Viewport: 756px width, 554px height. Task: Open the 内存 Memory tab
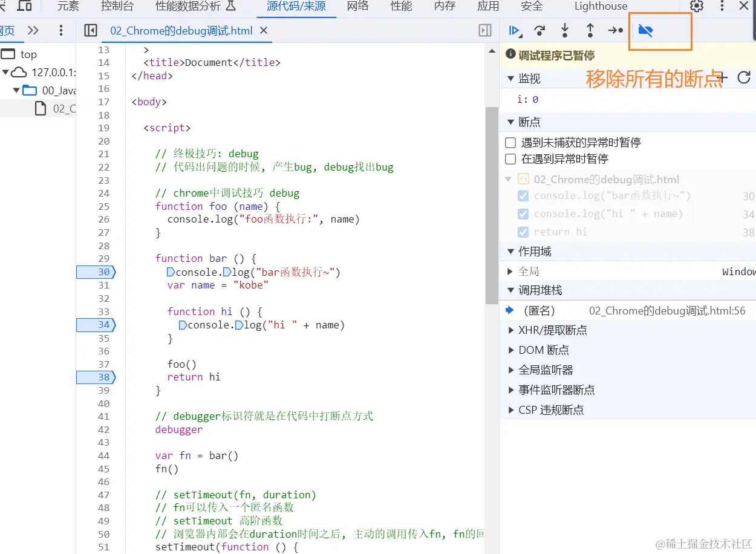445,6
